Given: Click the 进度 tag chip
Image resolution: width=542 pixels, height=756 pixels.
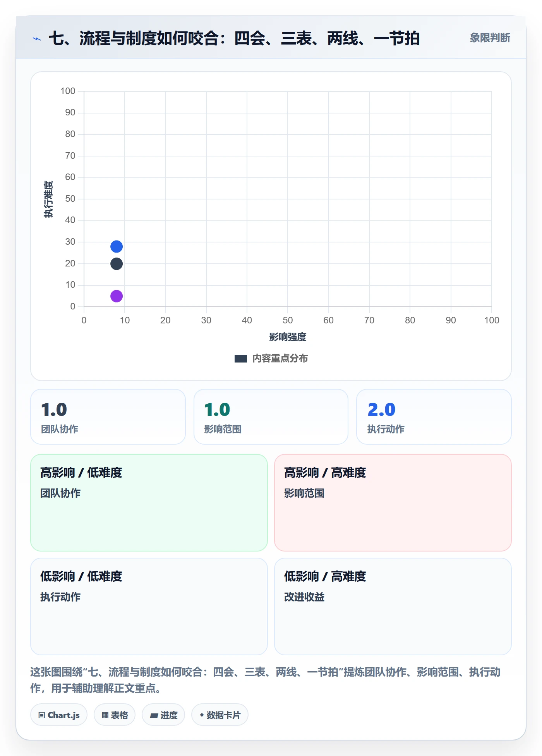Looking at the screenshot, I should 163,715.
